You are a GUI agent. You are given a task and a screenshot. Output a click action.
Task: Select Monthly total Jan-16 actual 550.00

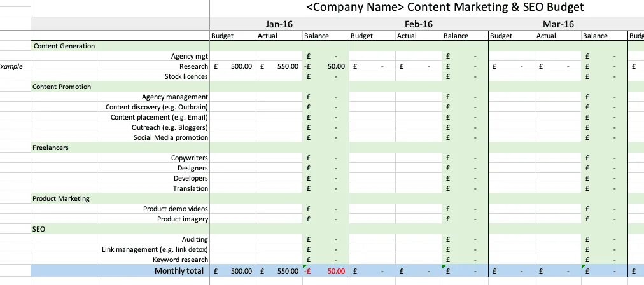[279, 271]
